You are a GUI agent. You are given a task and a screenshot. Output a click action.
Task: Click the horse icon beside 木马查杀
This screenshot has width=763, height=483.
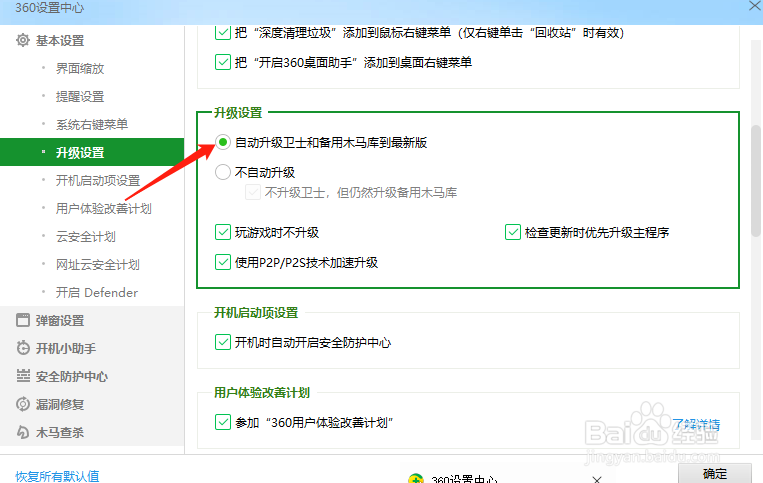23,432
